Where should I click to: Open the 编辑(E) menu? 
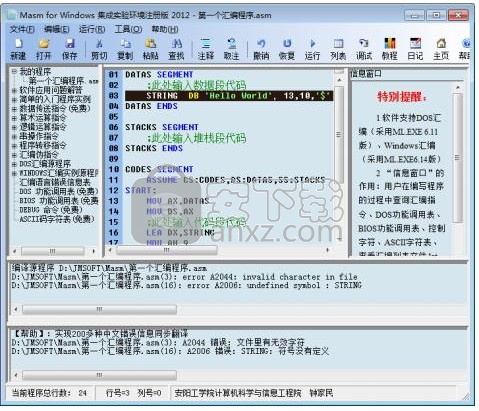(57, 29)
